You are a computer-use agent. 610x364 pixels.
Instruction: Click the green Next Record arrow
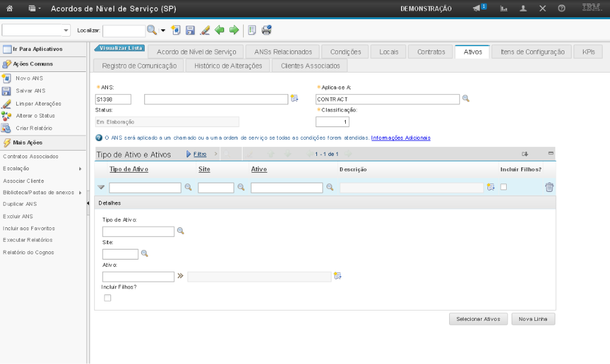(234, 30)
